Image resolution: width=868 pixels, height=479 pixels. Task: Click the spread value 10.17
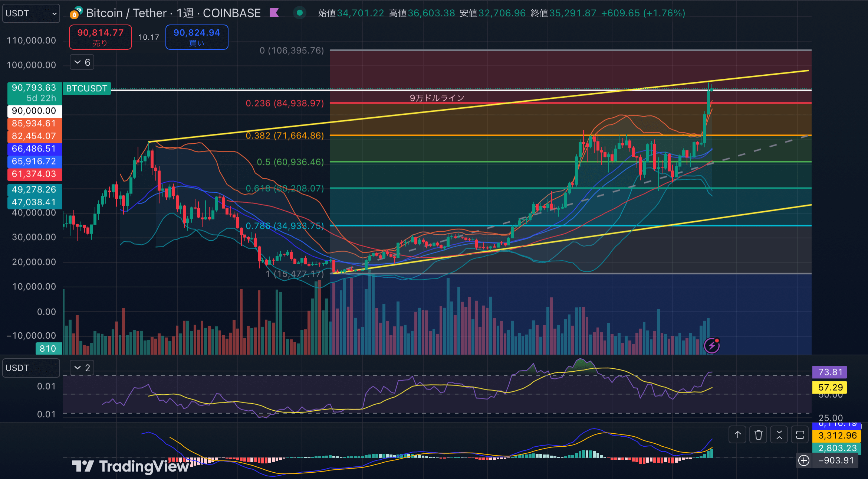tap(149, 37)
